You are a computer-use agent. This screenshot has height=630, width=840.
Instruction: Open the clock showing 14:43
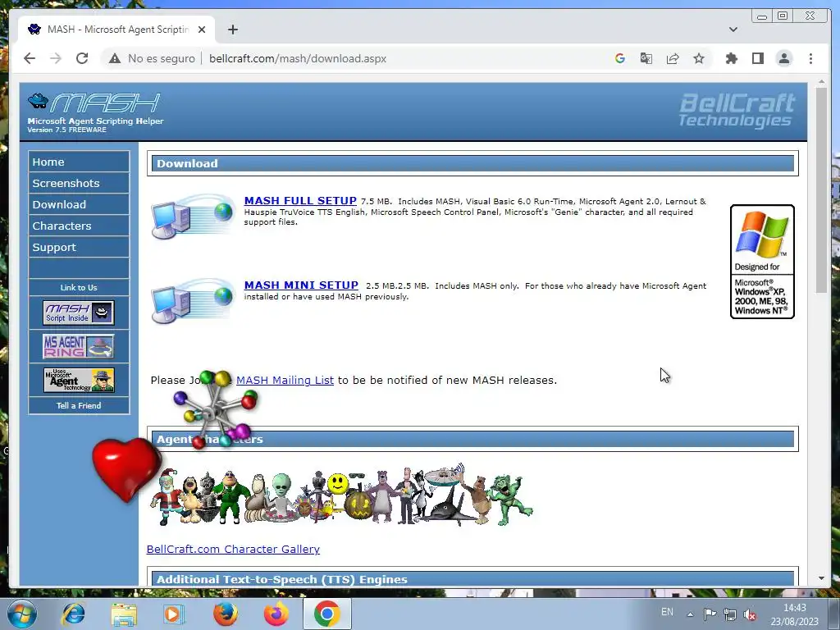pyautogui.click(x=794, y=614)
